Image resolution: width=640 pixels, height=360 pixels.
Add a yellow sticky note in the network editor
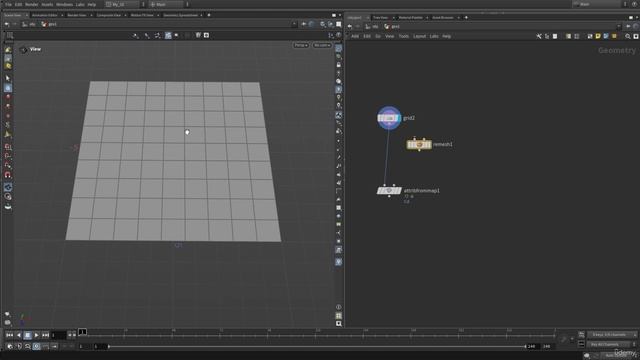pos(598,36)
